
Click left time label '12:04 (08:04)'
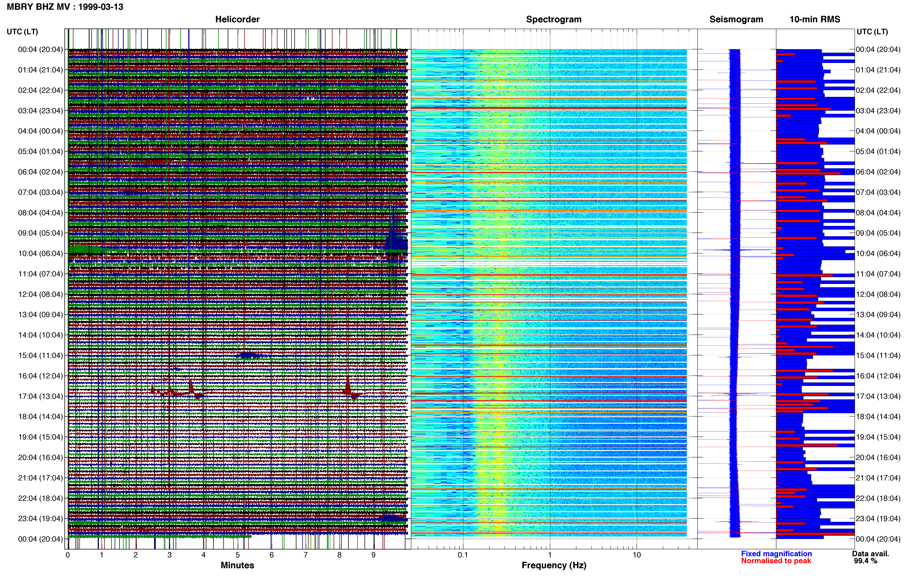pos(41,294)
